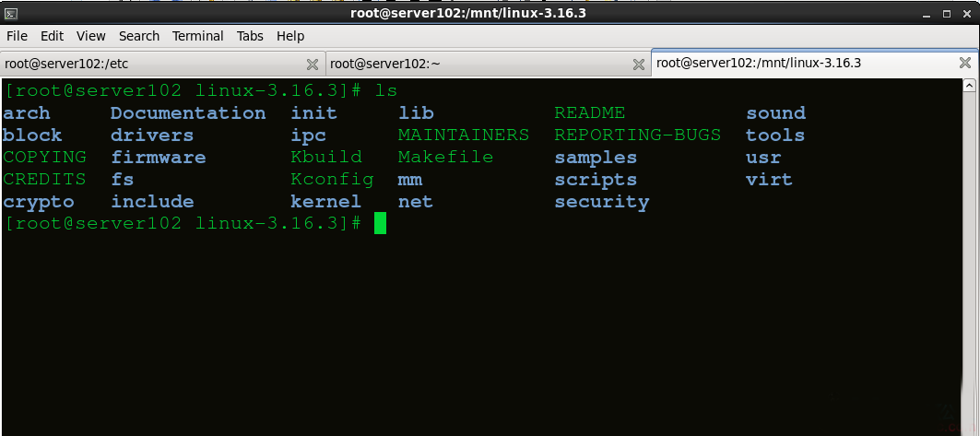Click the 'Documentation' directory name
This screenshot has height=436, width=980.
[188, 113]
